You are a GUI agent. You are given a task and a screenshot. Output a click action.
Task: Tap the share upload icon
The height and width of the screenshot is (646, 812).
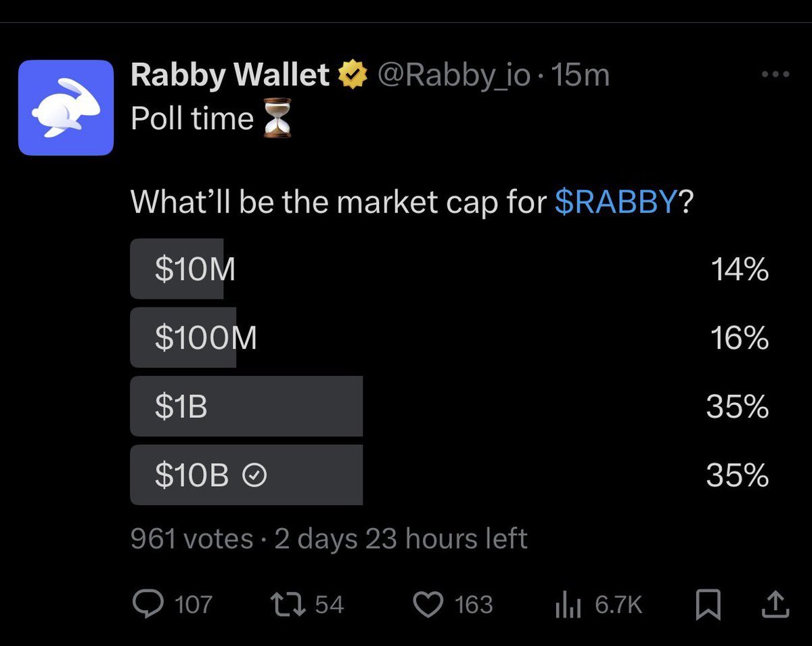point(777,604)
